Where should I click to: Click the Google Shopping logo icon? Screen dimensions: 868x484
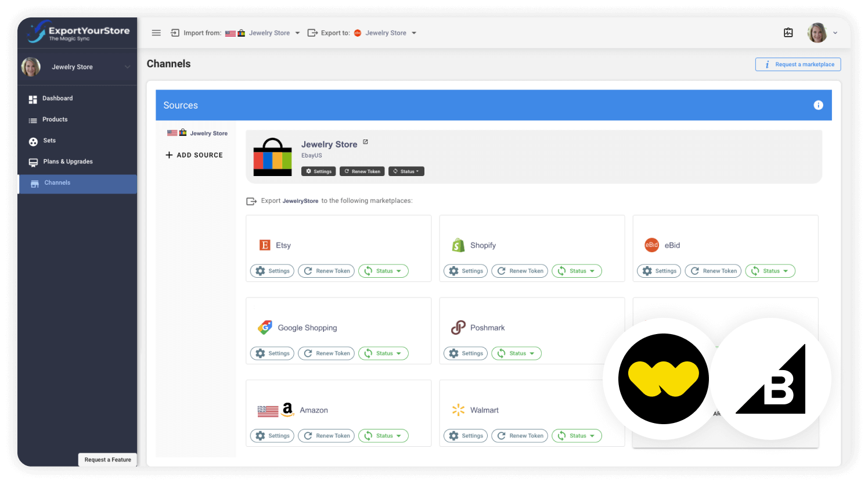265,327
